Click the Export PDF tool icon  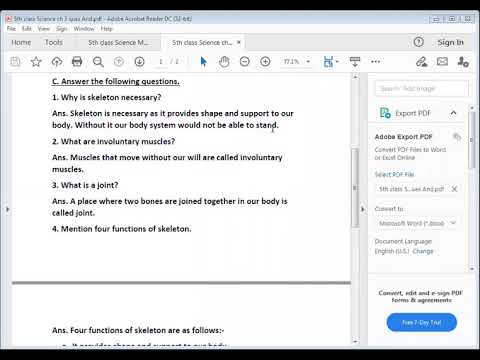pyautogui.click(x=385, y=113)
